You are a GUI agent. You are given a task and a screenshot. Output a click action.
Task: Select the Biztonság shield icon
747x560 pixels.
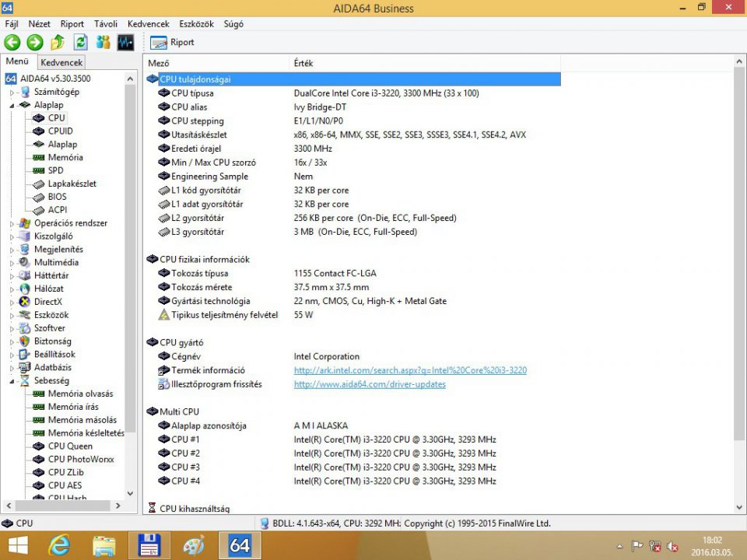coord(24,341)
